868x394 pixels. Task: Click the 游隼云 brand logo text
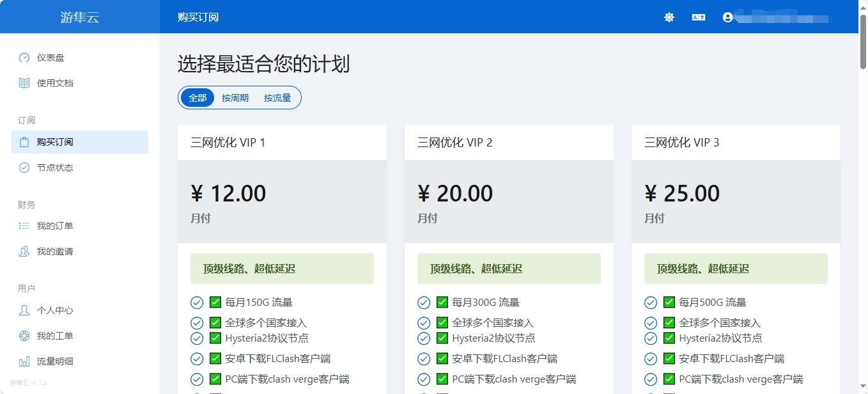(x=80, y=17)
